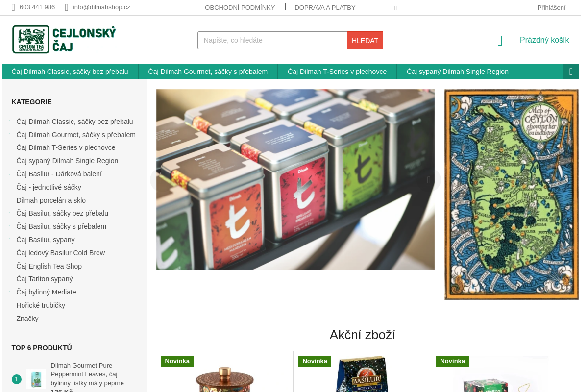Click the envelope icon beside info@dilmahshop.cz
Image resolution: width=588 pixels, height=392 pixels.
[67, 7]
